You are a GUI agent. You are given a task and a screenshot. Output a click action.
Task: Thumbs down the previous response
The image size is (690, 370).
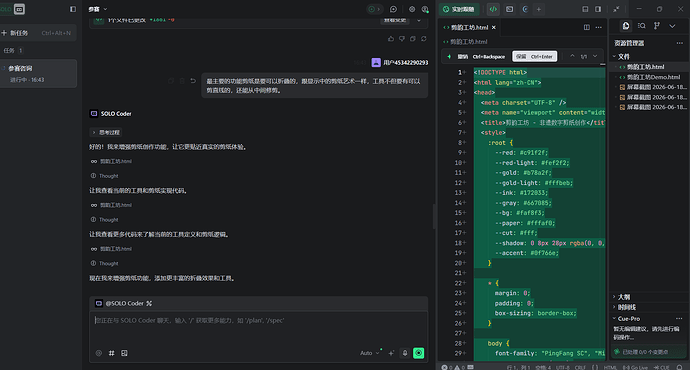click(x=402, y=39)
